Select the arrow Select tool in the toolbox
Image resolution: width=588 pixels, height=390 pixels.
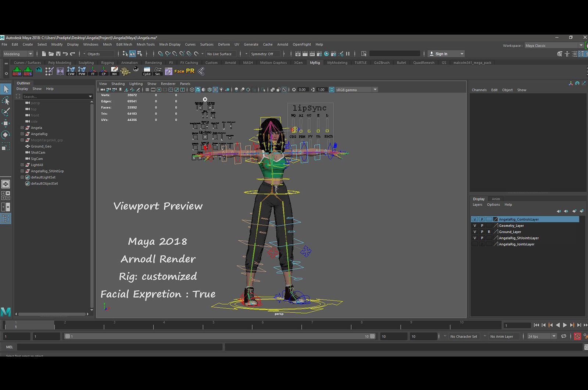6,89
